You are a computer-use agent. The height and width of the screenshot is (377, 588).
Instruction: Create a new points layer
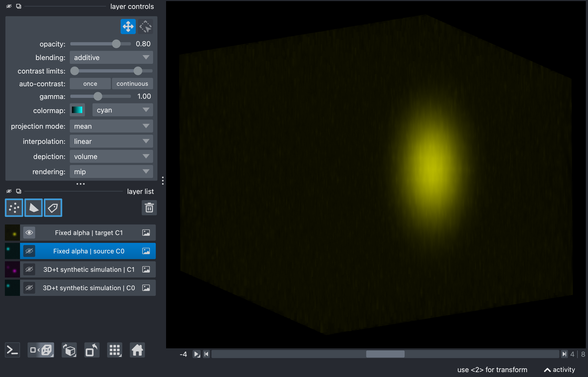(x=14, y=208)
